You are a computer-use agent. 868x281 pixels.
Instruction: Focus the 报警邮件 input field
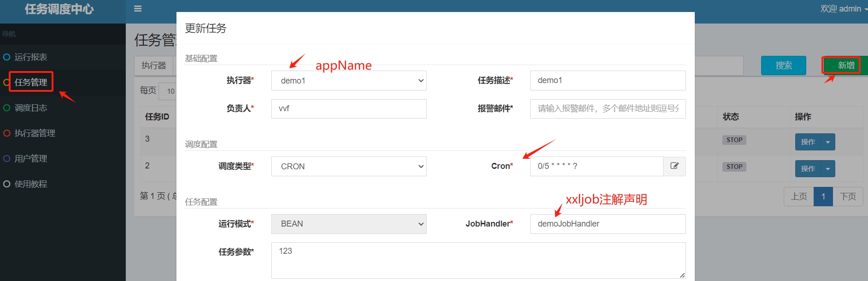pyautogui.click(x=608, y=109)
